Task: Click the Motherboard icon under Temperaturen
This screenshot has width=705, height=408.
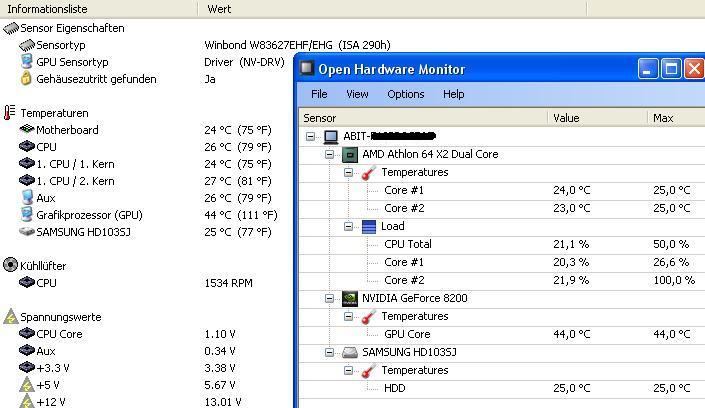Action: point(27,130)
